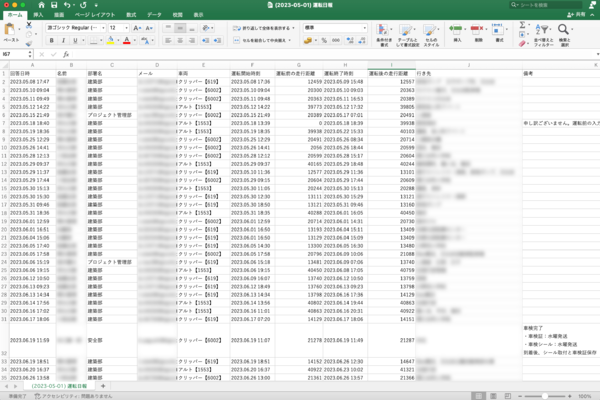Click the fx insert function button

[x=66, y=54]
